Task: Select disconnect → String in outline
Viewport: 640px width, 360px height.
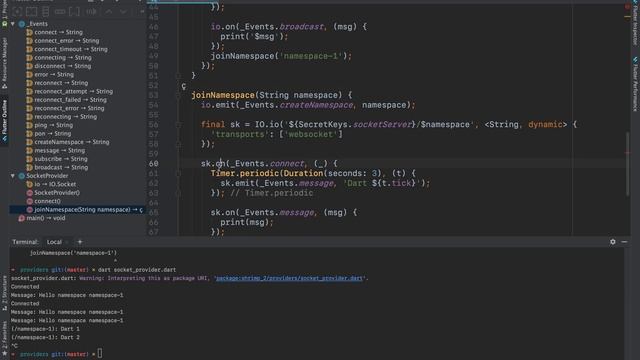Action: pos(62,66)
